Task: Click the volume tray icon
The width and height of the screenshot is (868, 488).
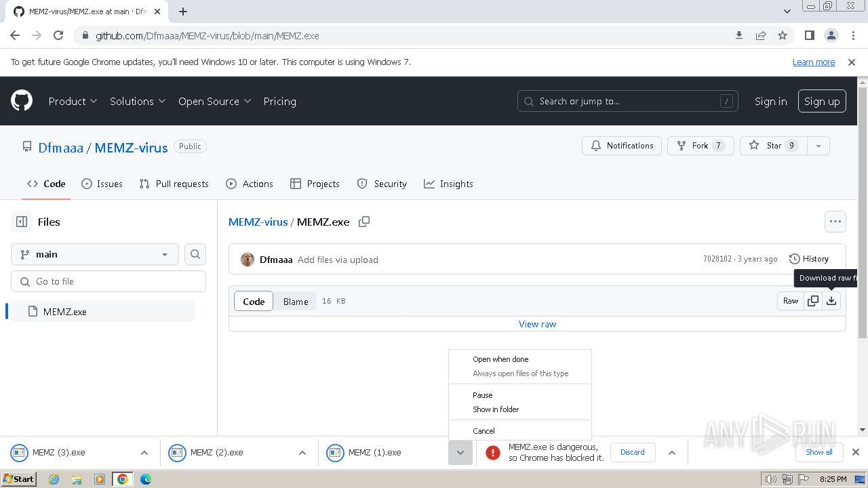Action: [x=770, y=479]
